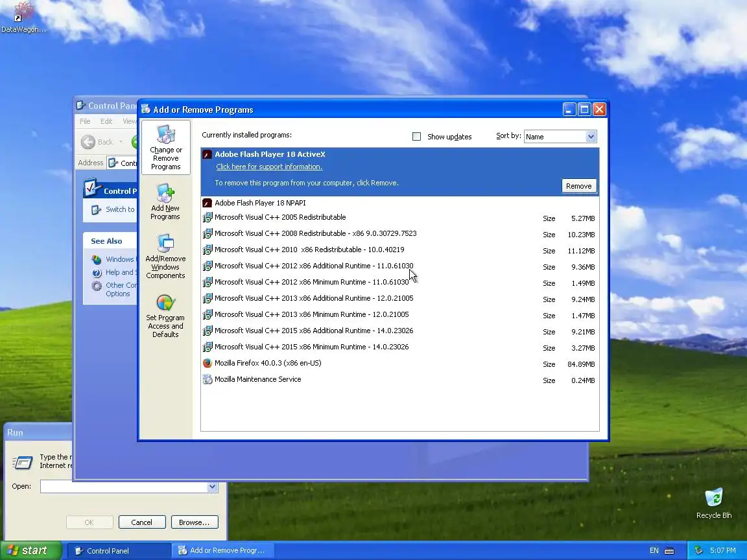Select Microsoft Visual C++ 2005 Redistributable entry
Screen dimensions: 747x560
point(400,218)
